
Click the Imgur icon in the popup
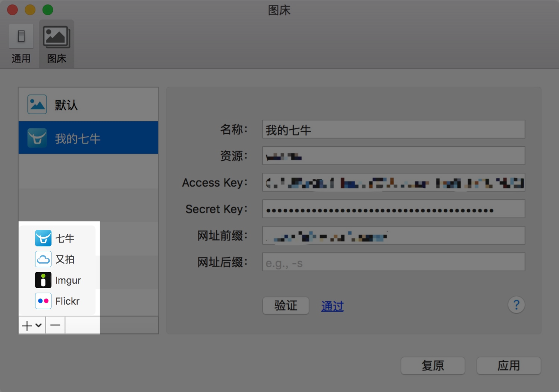click(43, 280)
